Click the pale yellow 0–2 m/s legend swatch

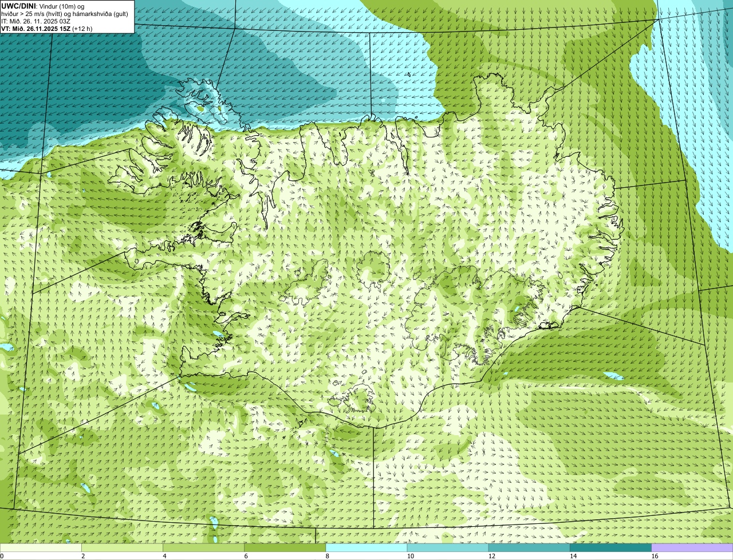41,547
